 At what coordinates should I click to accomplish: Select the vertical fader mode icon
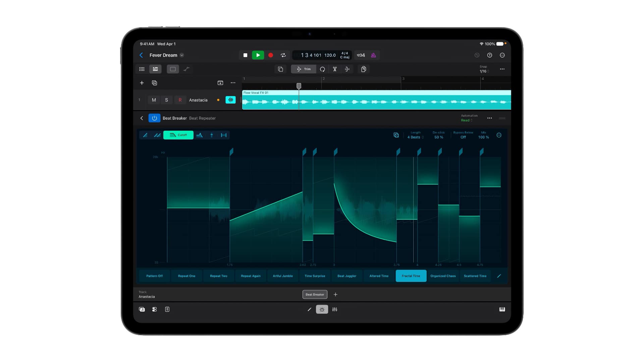coord(212,135)
